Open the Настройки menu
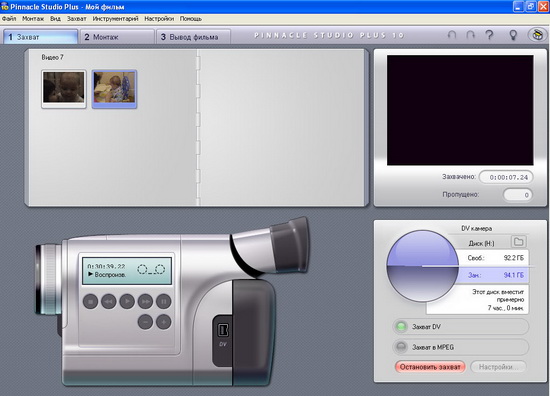Viewport: 550px width, 396px height. coord(159,19)
